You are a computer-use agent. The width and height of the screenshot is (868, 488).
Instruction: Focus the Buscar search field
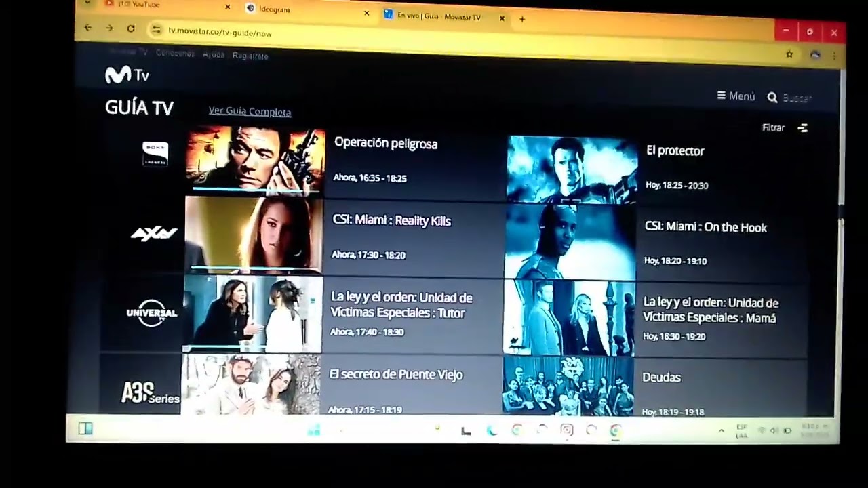pyautogui.click(x=797, y=98)
